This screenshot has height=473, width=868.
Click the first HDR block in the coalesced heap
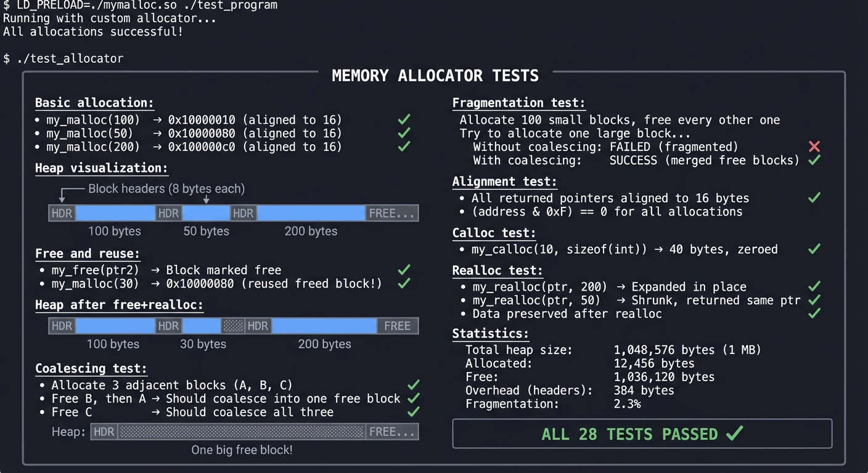(104, 431)
